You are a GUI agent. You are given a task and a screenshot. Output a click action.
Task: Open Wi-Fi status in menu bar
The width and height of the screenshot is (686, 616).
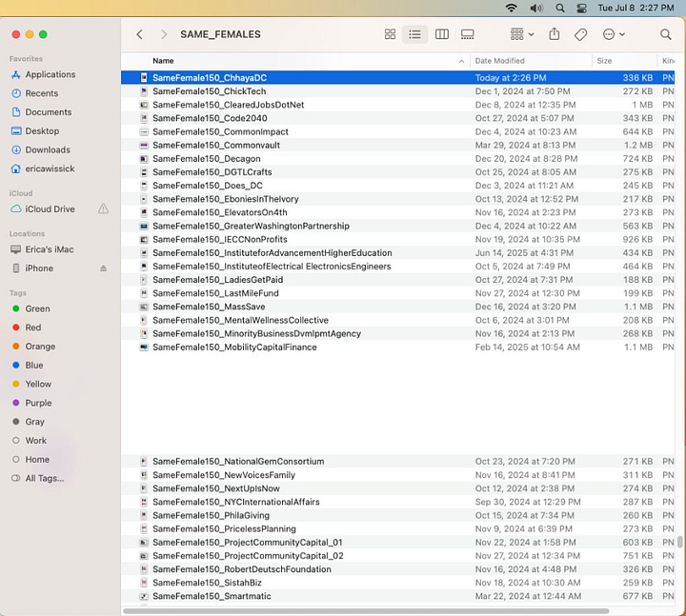click(511, 8)
